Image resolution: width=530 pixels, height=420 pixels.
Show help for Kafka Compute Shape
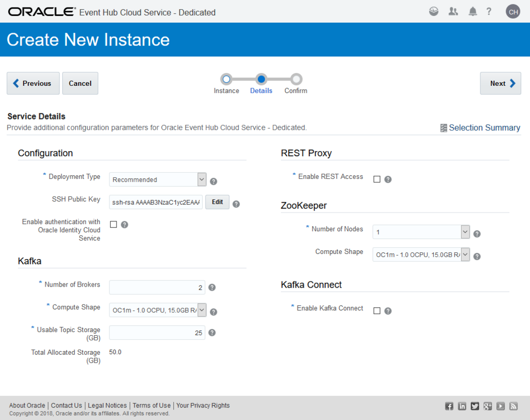(213, 312)
